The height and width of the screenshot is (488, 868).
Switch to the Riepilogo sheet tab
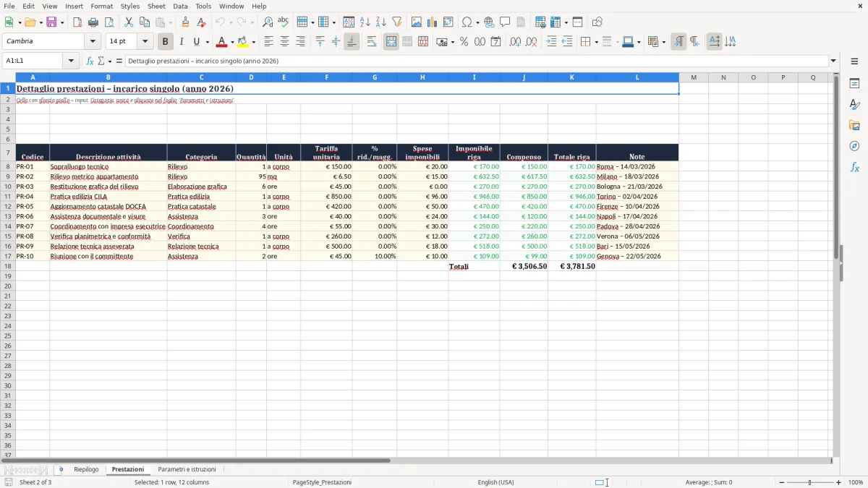(86, 469)
